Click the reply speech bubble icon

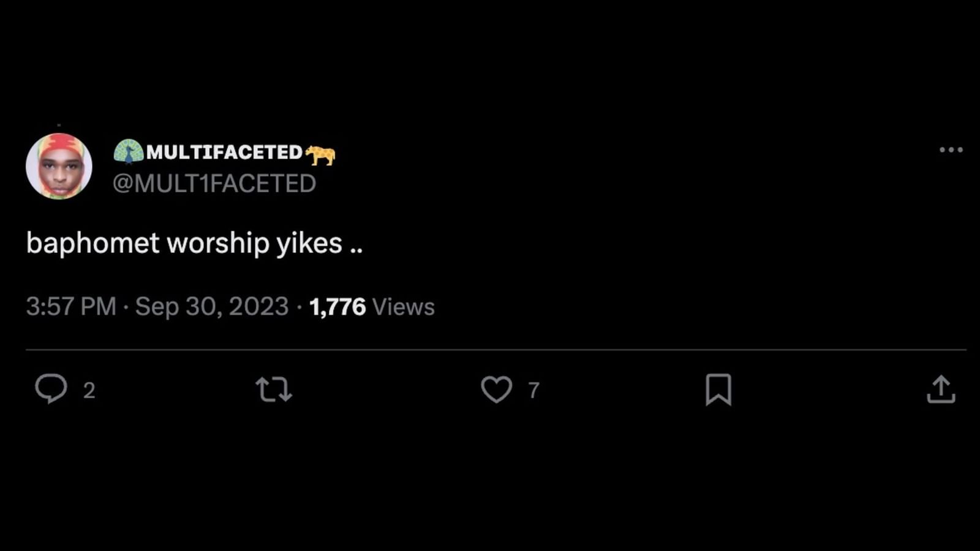pyautogui.click(x=51, y=389)
